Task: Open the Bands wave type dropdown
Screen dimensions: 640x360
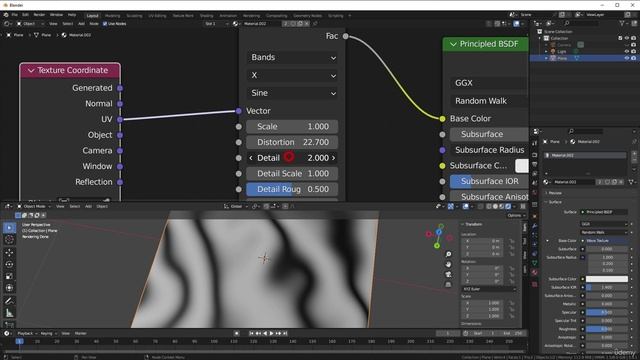Action: click(x=292, y=58)
